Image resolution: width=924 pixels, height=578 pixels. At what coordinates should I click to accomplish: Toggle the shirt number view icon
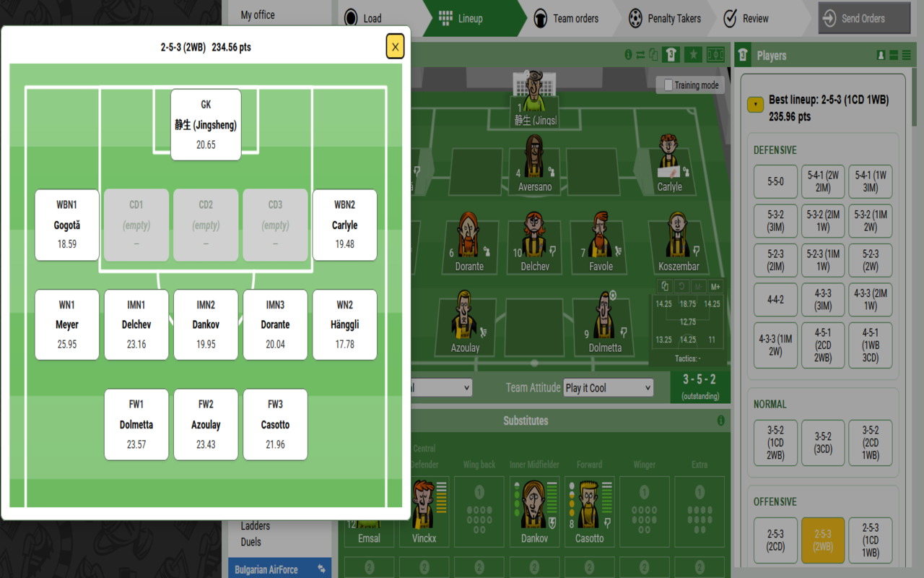click(671, 55)
